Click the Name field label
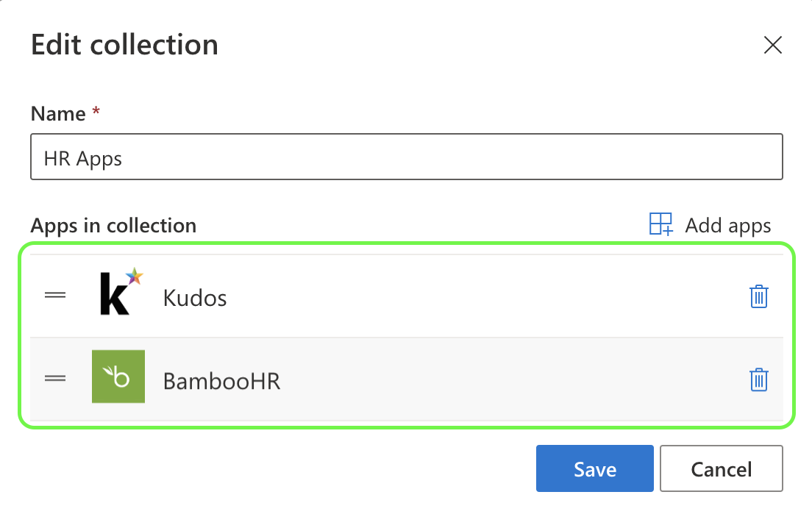Image resolution: width=812 pixels, height=528 pixels. [x=58, y=114]
